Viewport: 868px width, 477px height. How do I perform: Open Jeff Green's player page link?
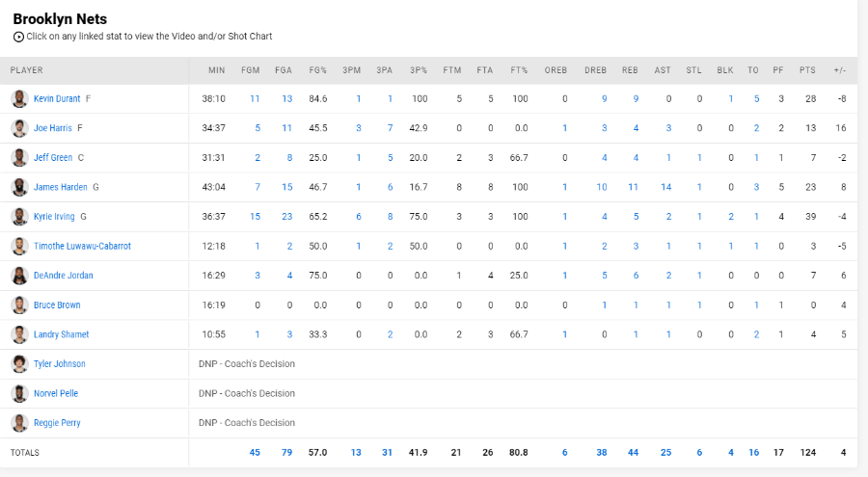pyautogui.click(x=53, y=158)
